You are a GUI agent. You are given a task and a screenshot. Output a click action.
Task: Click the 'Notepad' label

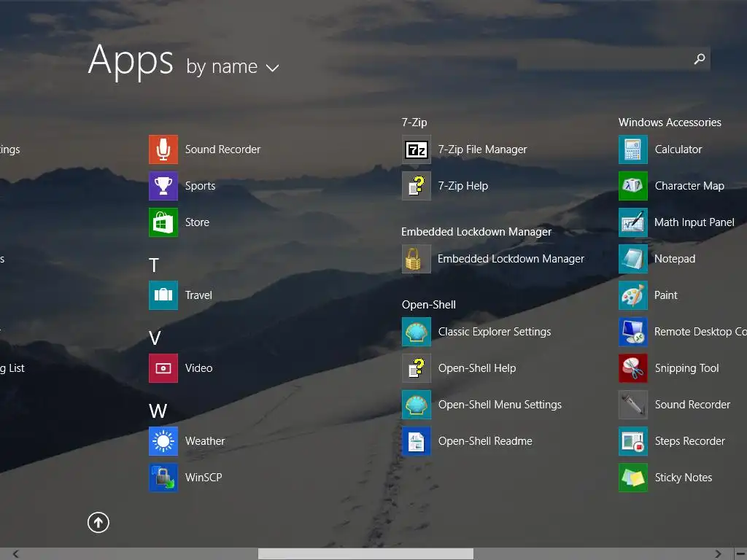tap(675, 259)
